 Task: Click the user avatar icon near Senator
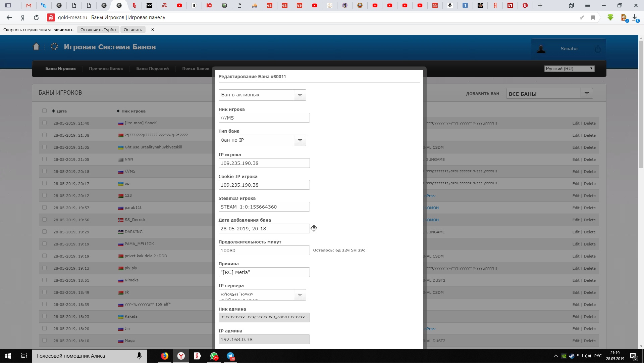tap(541, 49)
